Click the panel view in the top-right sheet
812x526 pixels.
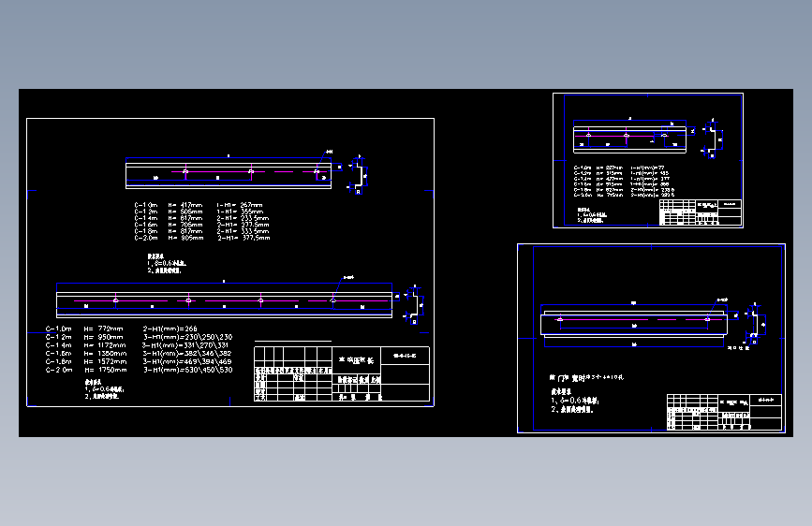coord(629,138)
